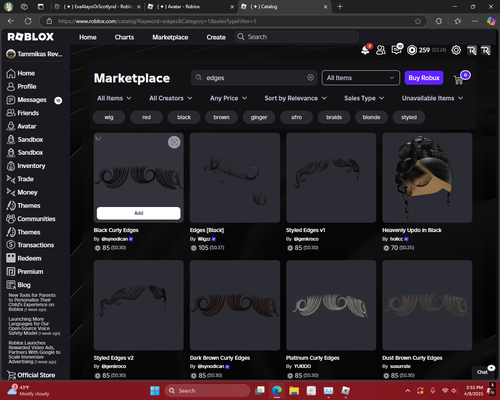This screenshot has width=500, height=400.
Task: Expand the All Items filter below Marketplace
Action: click(114, 98)
